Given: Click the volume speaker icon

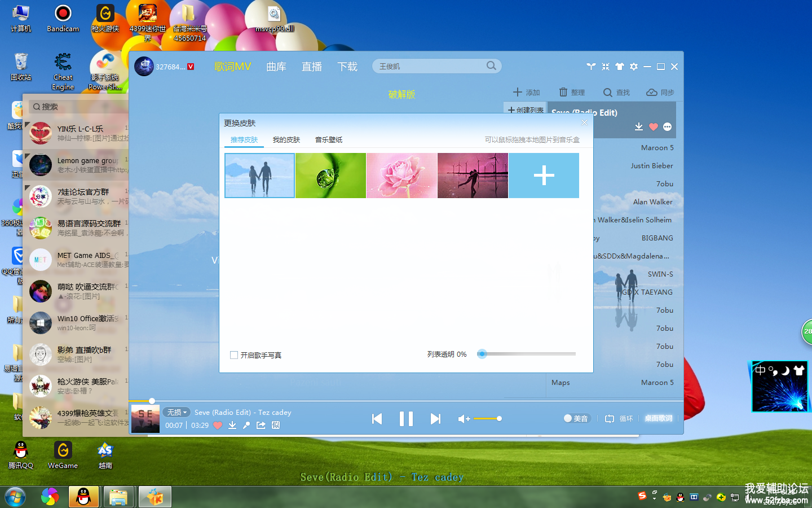Looking at the screenshot, I should 464,419.
